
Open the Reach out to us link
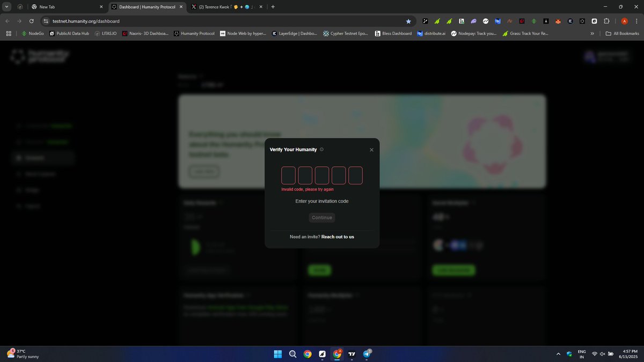tap(338, 237)
